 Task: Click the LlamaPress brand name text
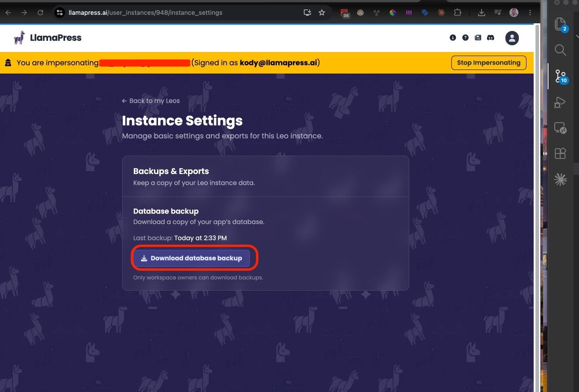56,38
